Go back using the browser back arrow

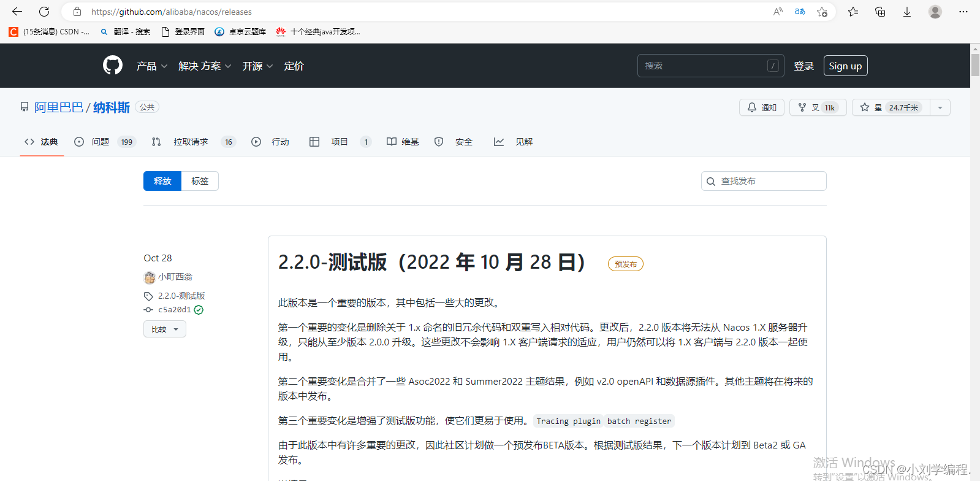coord(17,12)
